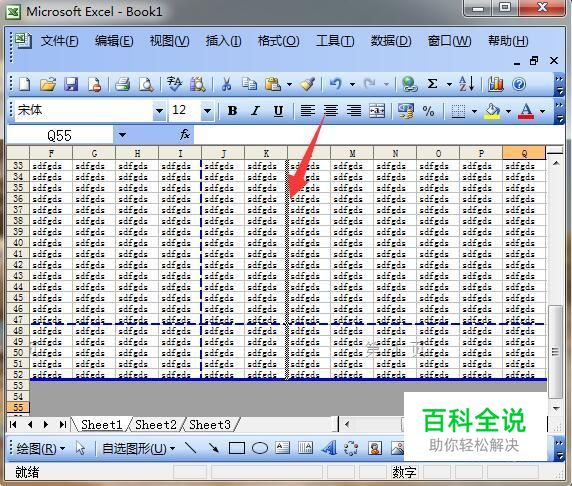Toggle align left
This screenshot has width=572, height=486.
308,111
